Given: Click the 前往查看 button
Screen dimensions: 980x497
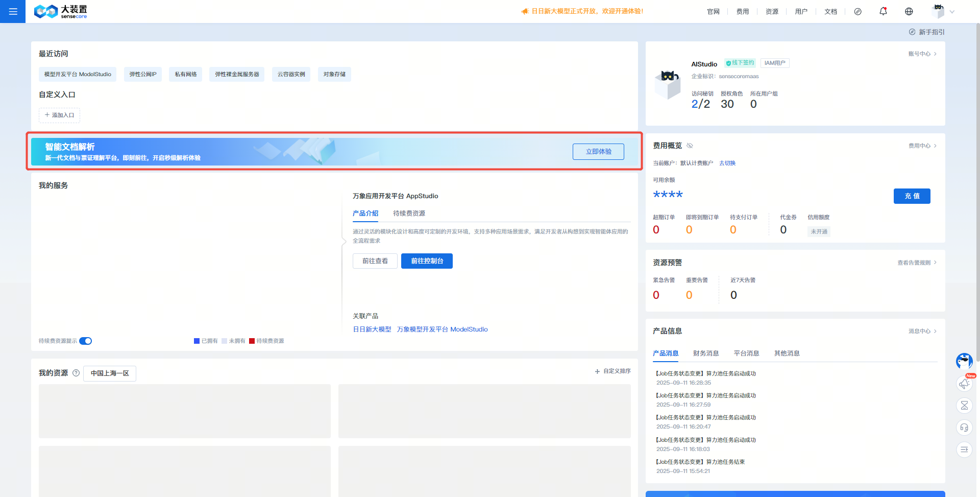Looking at the screenshot, I should [x=375, y=261].
